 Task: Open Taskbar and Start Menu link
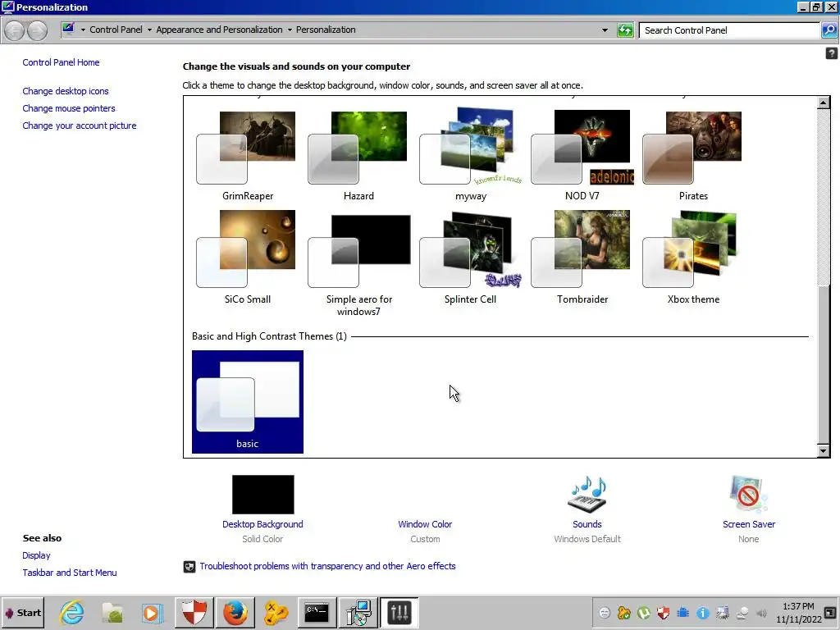click(69, 573)
